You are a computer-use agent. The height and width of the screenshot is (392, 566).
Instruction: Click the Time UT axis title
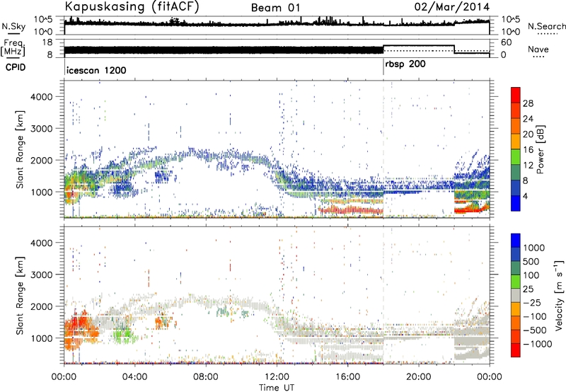pos(277,388)
